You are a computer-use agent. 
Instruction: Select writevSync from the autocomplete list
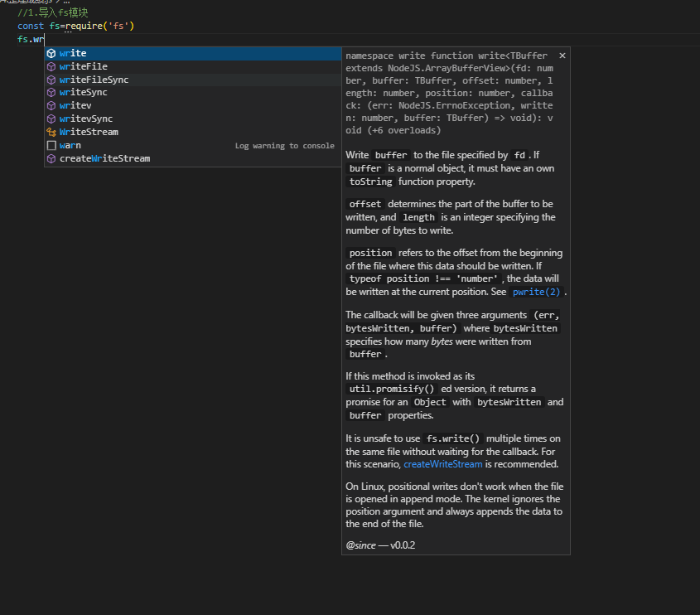193,119
